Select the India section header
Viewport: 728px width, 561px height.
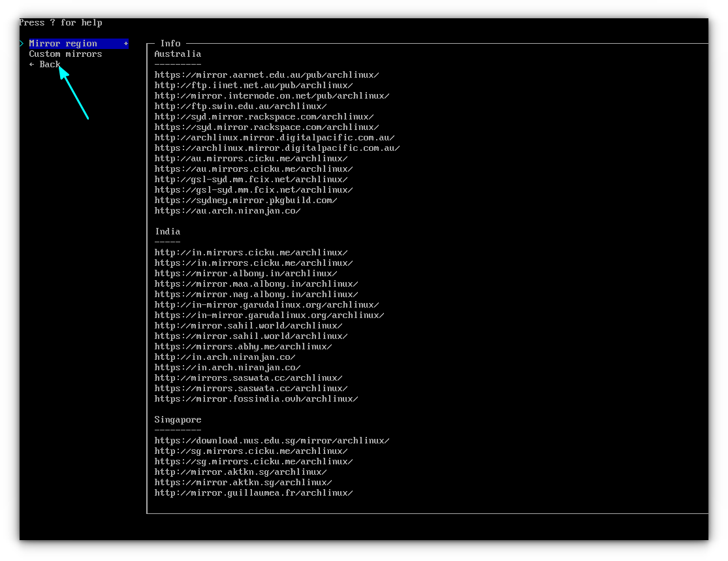[x=167, y=231]
